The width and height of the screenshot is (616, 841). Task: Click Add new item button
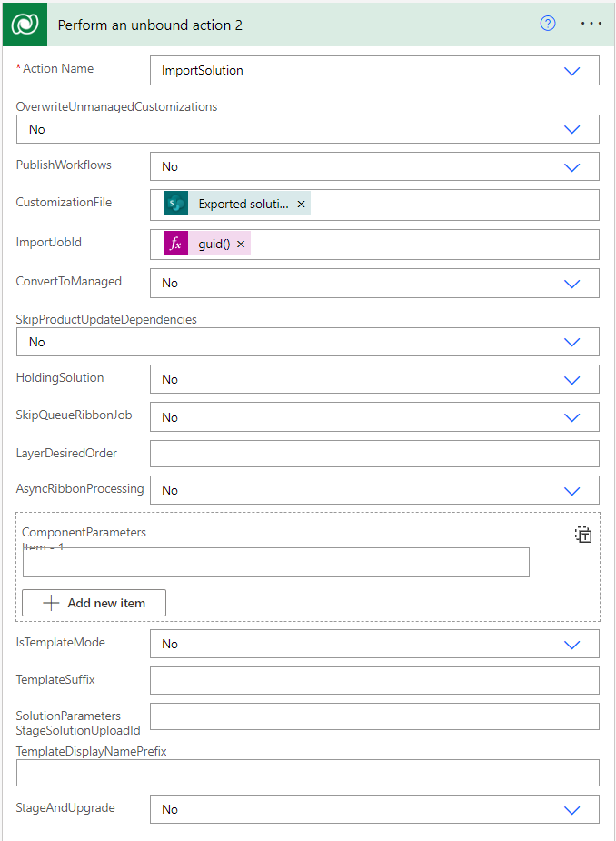click(x=94, y=603)
